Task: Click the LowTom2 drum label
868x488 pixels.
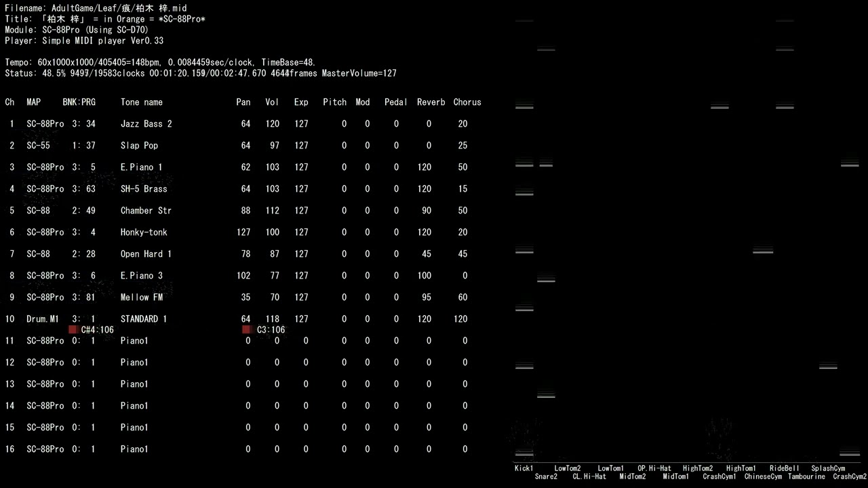Action: pos(568,468)
